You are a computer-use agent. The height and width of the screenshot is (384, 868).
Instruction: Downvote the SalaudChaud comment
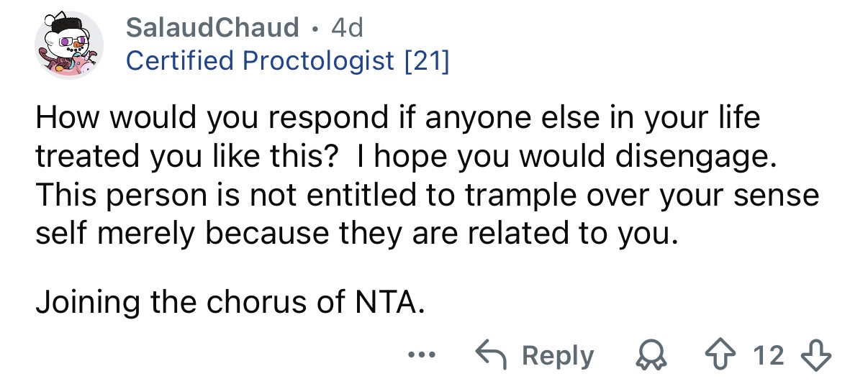(818, 355)
